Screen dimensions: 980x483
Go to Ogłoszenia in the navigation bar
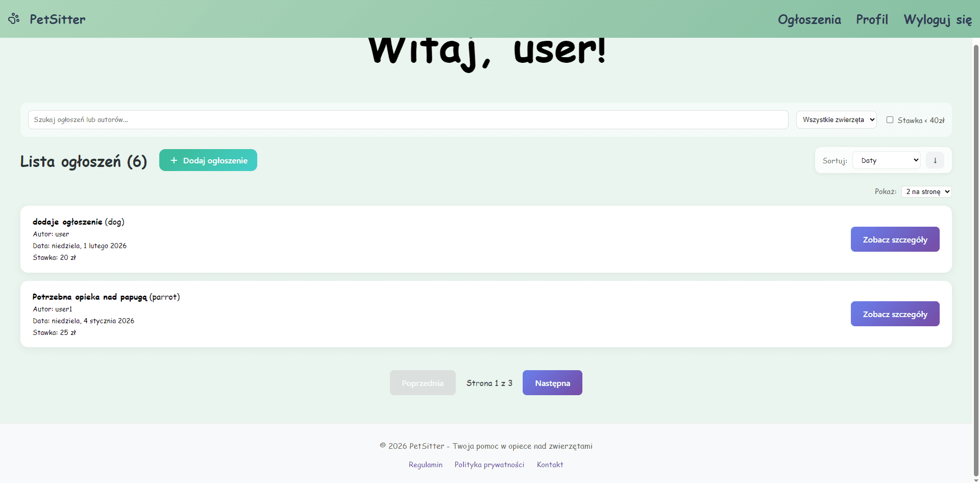click(x=809, y=19)
